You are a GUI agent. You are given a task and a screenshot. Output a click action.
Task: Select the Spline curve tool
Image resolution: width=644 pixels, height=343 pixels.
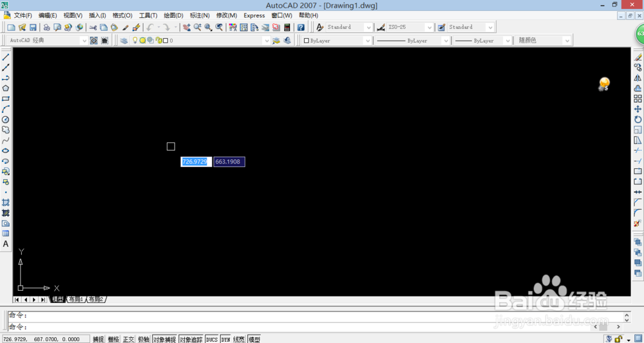click(x=6, y=141)
